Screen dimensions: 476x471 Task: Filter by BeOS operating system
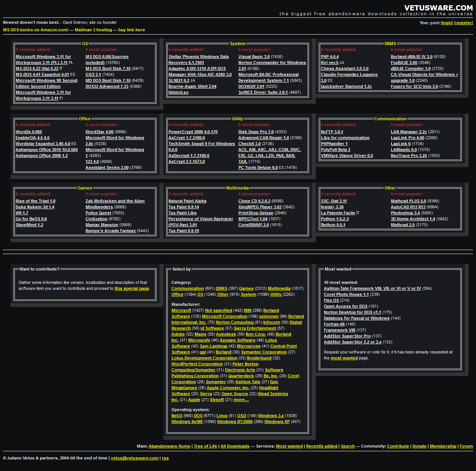click(177, 416)
